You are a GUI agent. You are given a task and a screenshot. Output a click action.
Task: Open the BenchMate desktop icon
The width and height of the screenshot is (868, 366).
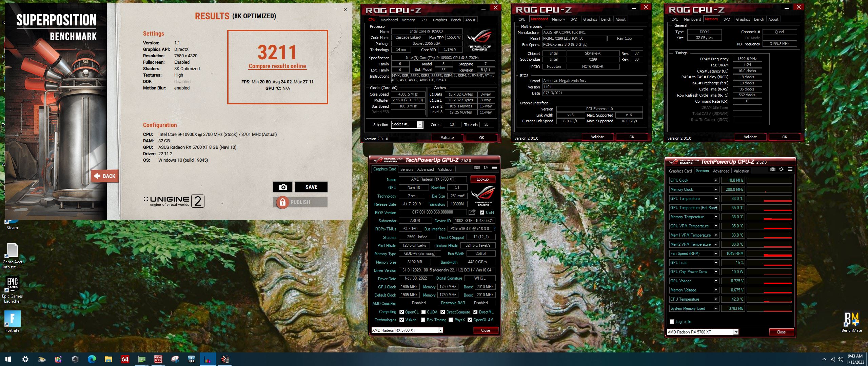click(x=851, y=322)
